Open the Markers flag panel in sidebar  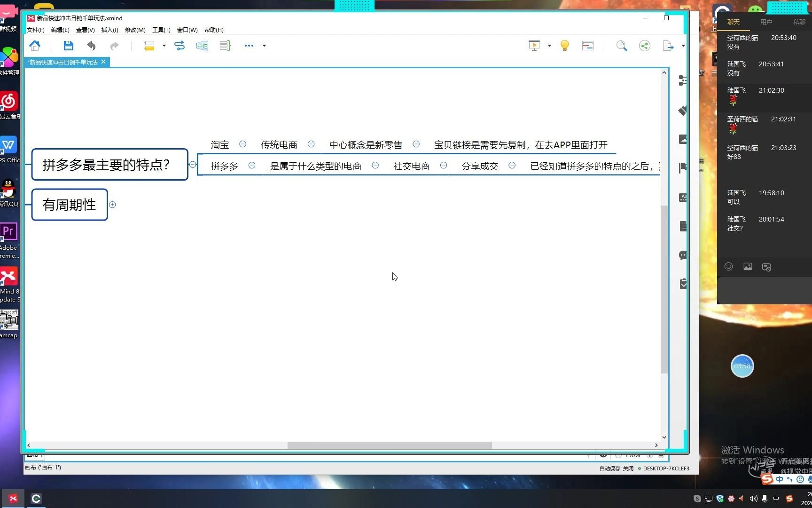click(x=683, y=168)
